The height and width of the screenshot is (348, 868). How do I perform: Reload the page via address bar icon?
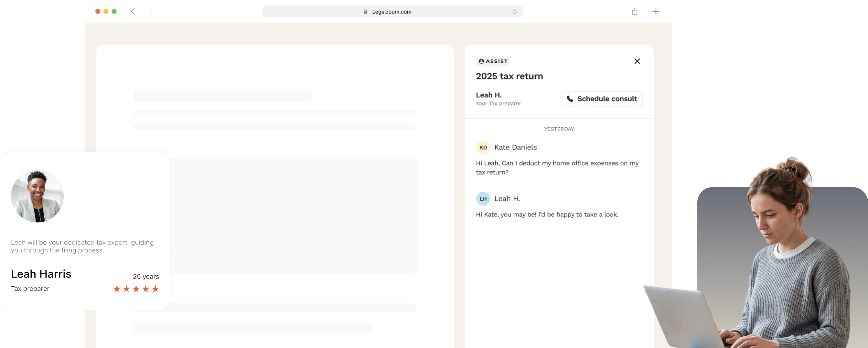[515, 11]
